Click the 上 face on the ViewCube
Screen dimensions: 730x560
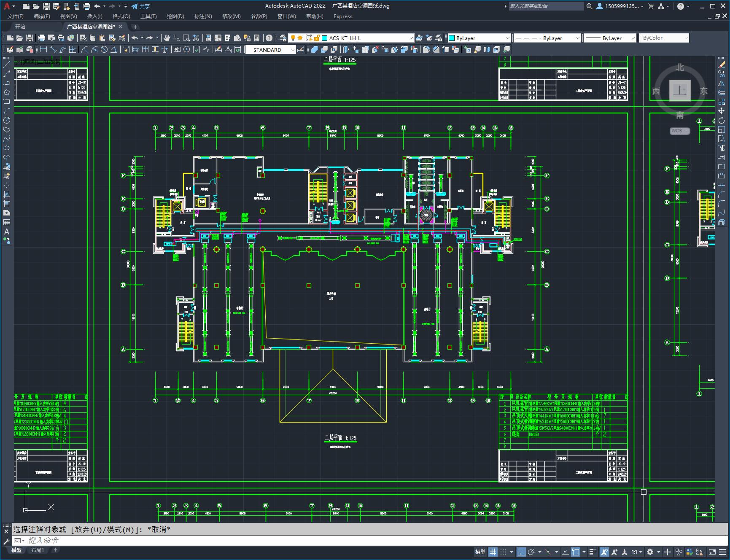(x=680, y=90)
